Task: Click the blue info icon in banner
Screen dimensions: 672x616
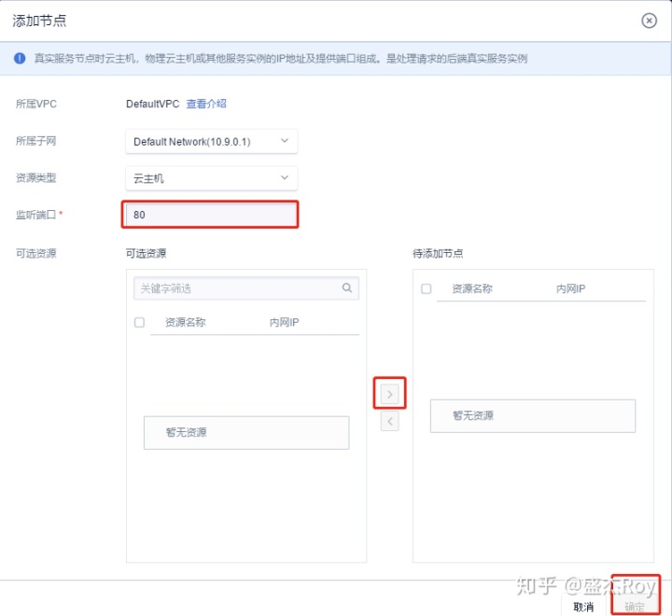Action: pos(20,58)
